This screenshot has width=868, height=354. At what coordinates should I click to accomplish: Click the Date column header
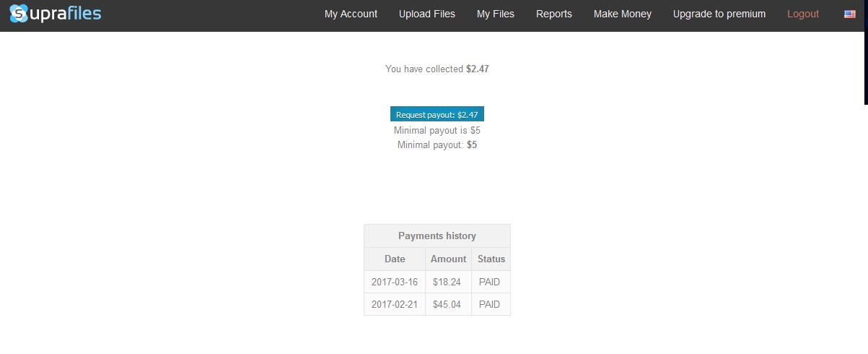click(395, 259)
